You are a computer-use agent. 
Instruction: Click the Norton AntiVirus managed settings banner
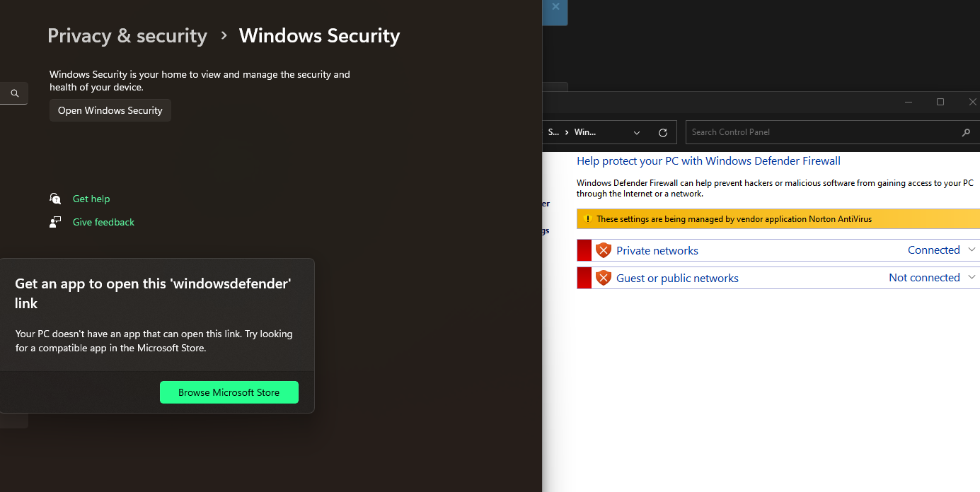pos(778,219)
